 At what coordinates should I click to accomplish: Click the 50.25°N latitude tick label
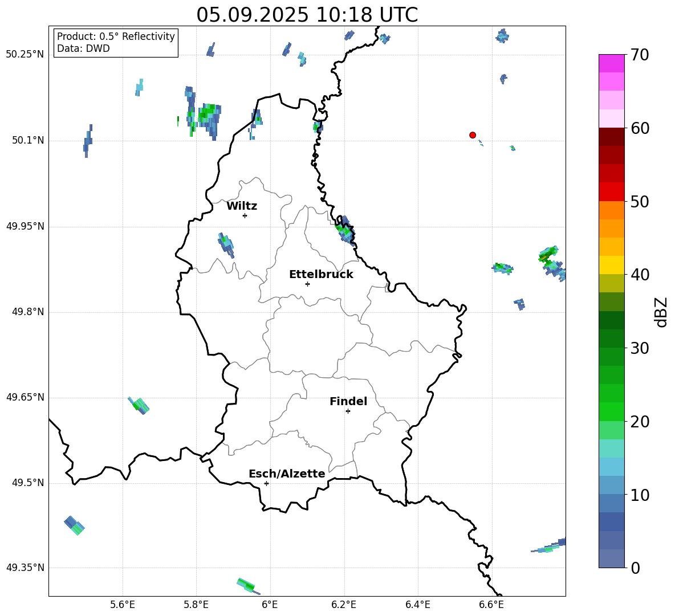(25, 55)
